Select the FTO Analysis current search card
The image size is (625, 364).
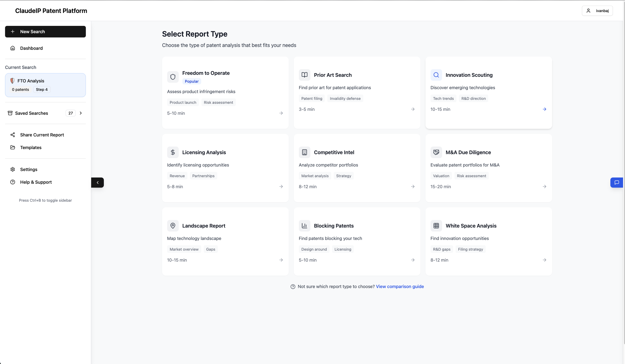point(45,85)
